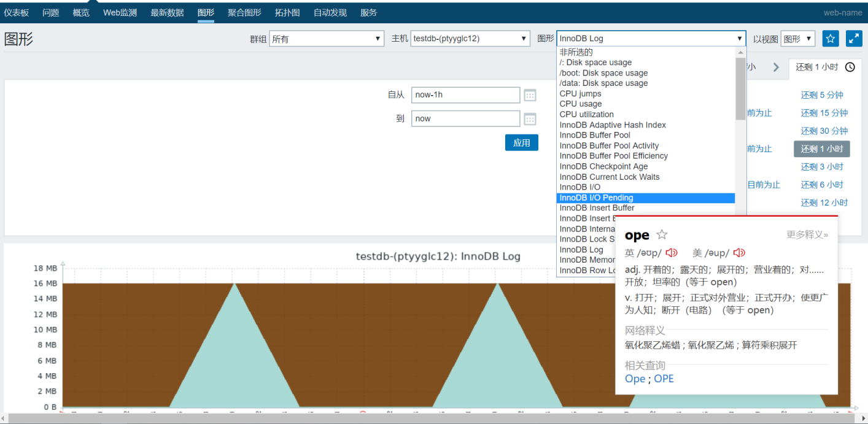Image resolution: width=868 pixels, height=424 pixels.
Task: Play British pronunciation speaker icon
Action: tap(672, 253)
